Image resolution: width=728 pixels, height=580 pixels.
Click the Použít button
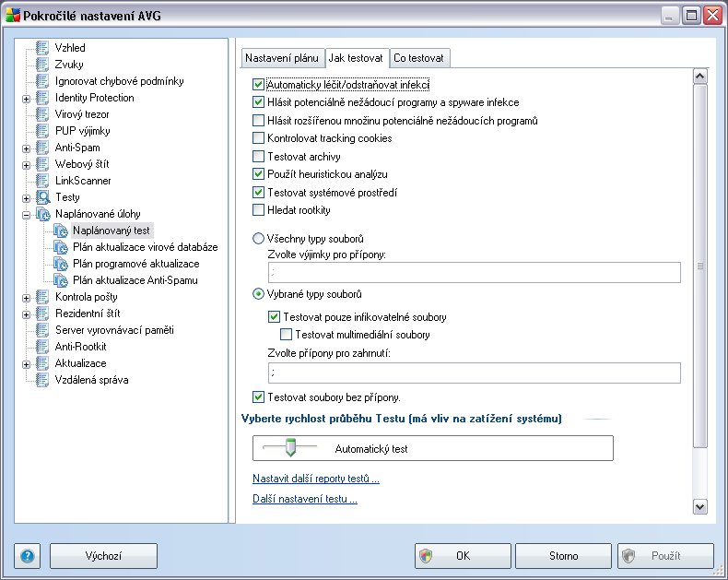tap(665, 556)
